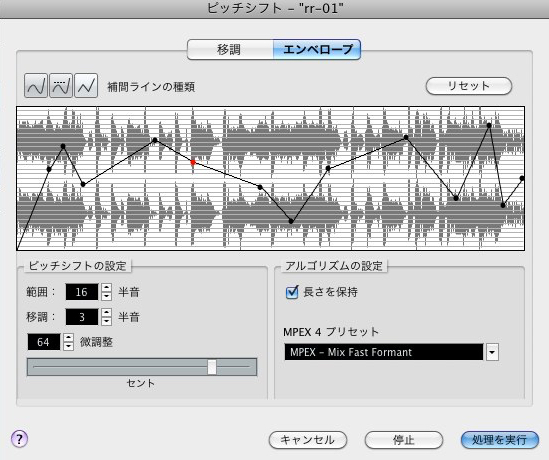The width and height of the screenshot is (549, 460).
Task: Decrease the 範囲 value with down arrow
Action: pos(106,296)
